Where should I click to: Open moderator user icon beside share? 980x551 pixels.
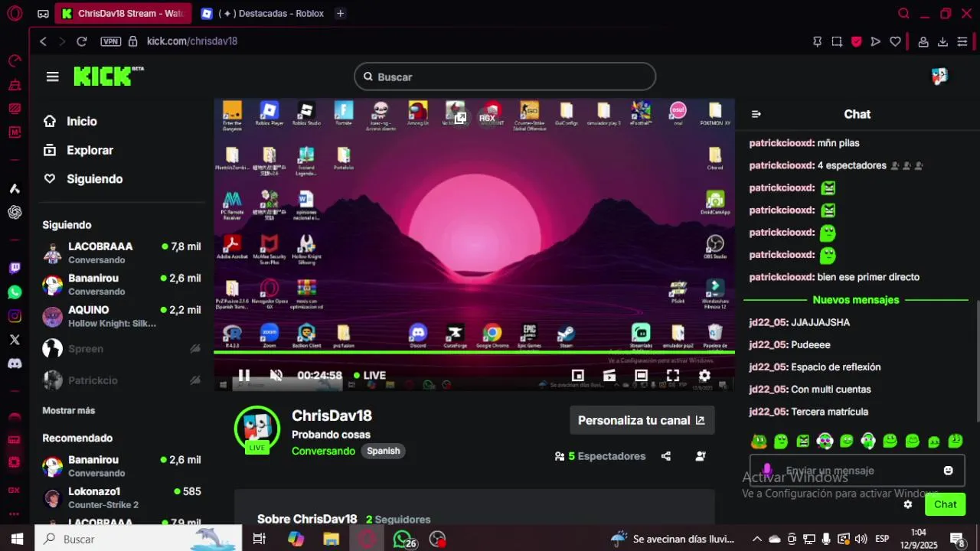click(701, 456)
